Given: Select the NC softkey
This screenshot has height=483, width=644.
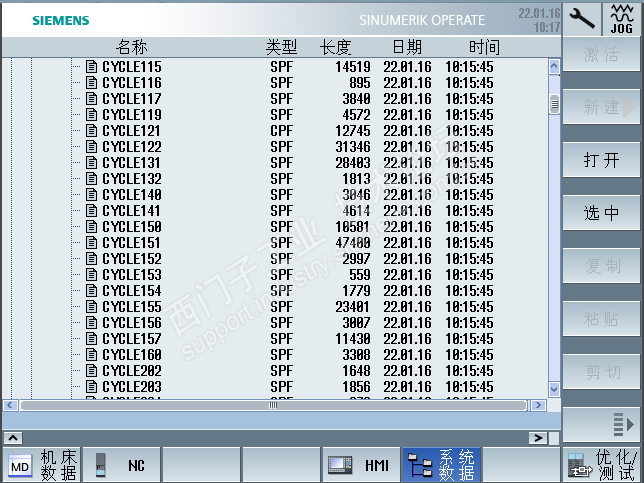Looking at the screenshot, I should [x=122, y=465].
